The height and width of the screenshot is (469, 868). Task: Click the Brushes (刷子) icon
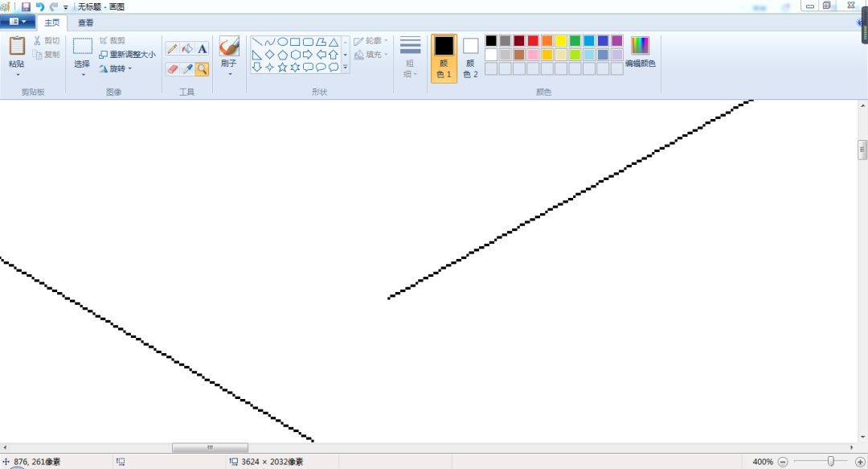coord(228,47)
